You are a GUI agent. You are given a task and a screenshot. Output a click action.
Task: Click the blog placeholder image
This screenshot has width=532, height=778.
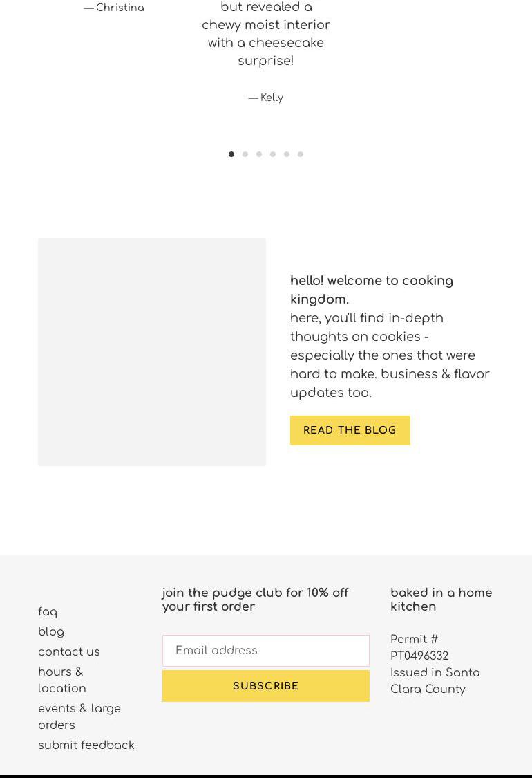(x=152, y=352)
